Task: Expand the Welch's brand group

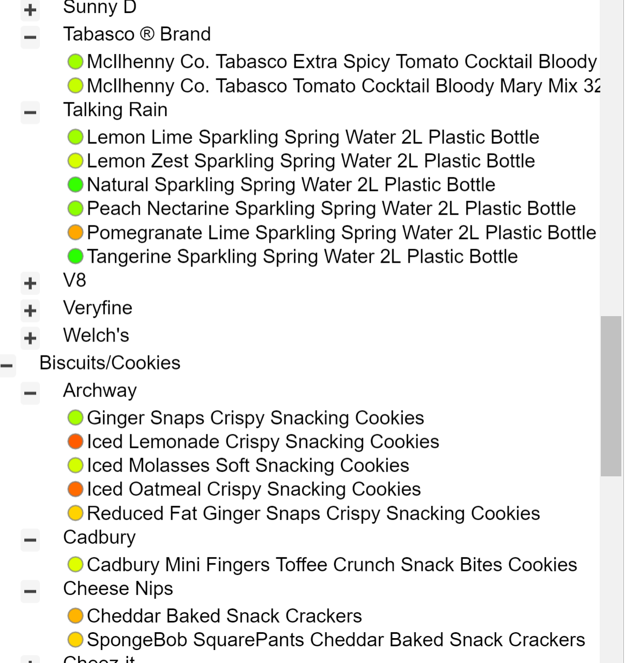Action: 30,338
